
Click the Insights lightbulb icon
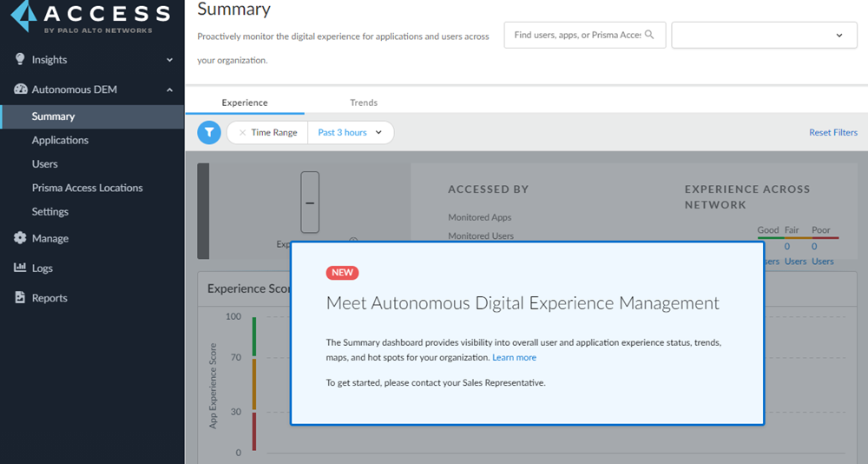coord(21,60)
